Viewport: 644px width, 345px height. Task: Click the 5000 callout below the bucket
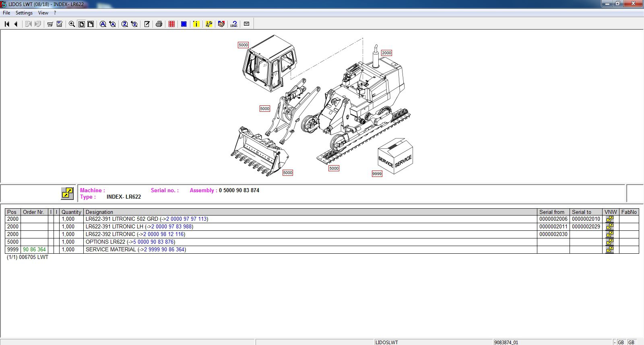pos(287,173)
